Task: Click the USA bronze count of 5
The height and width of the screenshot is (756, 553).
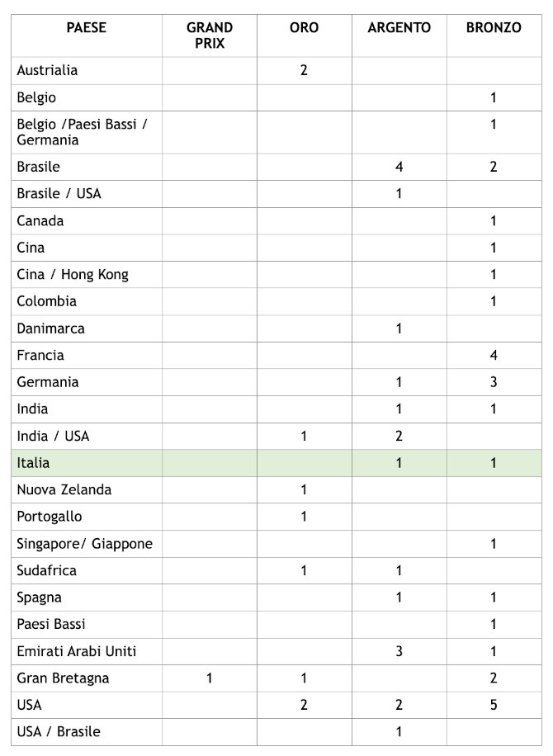Action: click(494, 705)
